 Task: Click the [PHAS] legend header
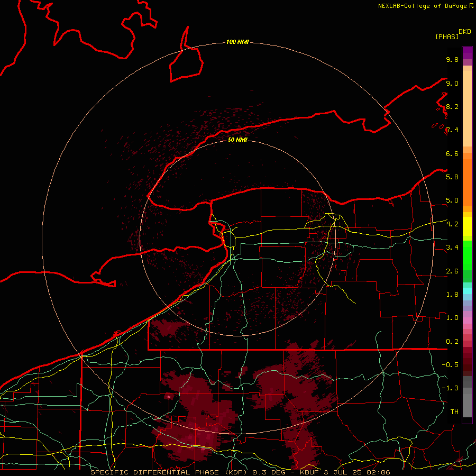tap(447, 36)
